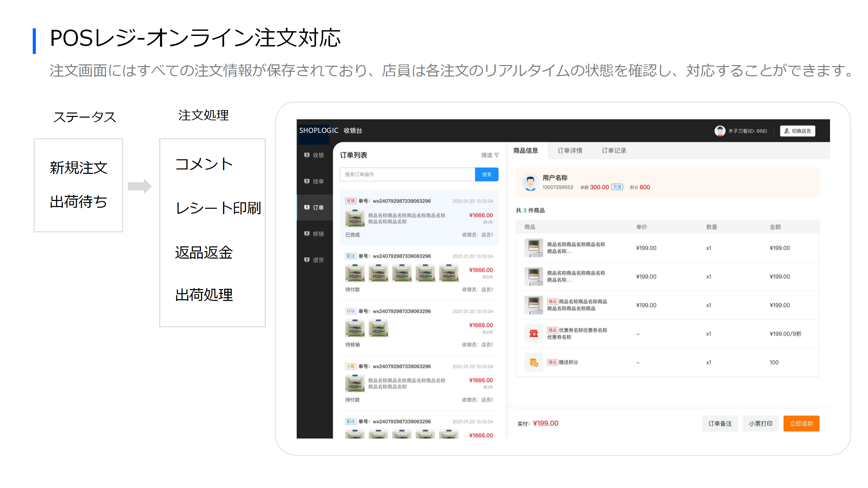Click the 收银 cashier sidebar icon
This screenshot has height=488, width=868.
[x=307, y=155]
